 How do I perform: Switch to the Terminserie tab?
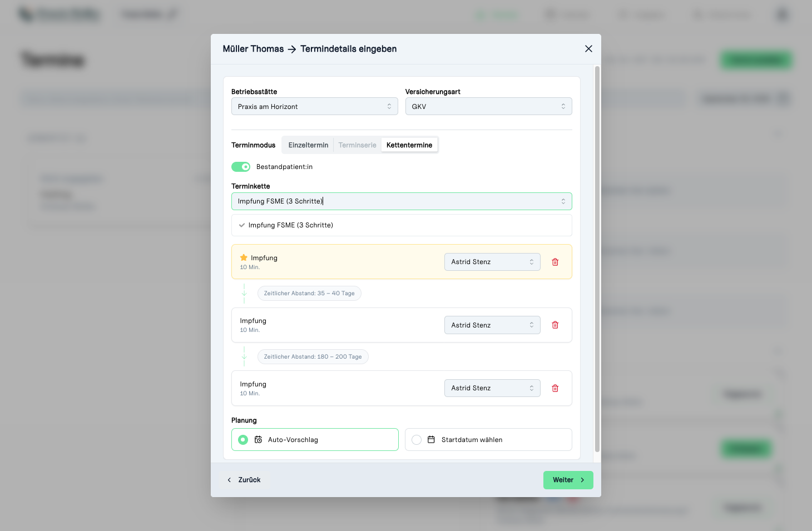pyautogui.click(x=357, y=145)
